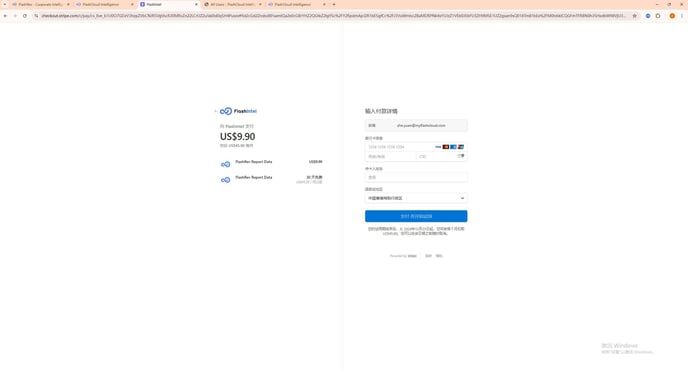Screen dimensions: 688x370
Task: Open the tab search chevron
Action: click(x=5, y=4)
